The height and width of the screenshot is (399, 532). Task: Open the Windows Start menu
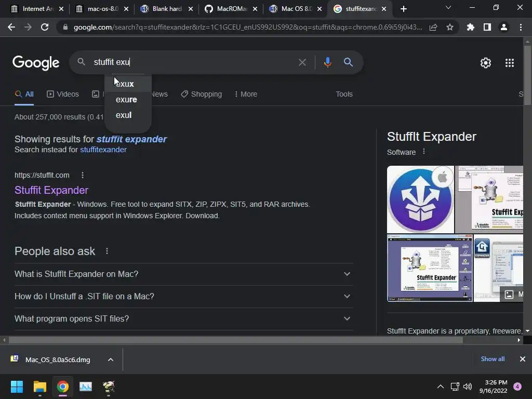pyautogui.click(x=17, y=387)
